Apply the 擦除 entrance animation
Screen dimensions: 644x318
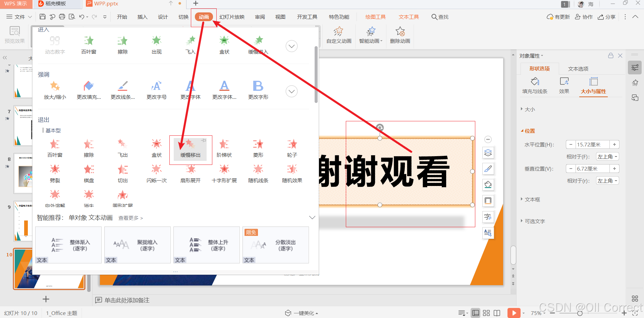click(122, 45)
